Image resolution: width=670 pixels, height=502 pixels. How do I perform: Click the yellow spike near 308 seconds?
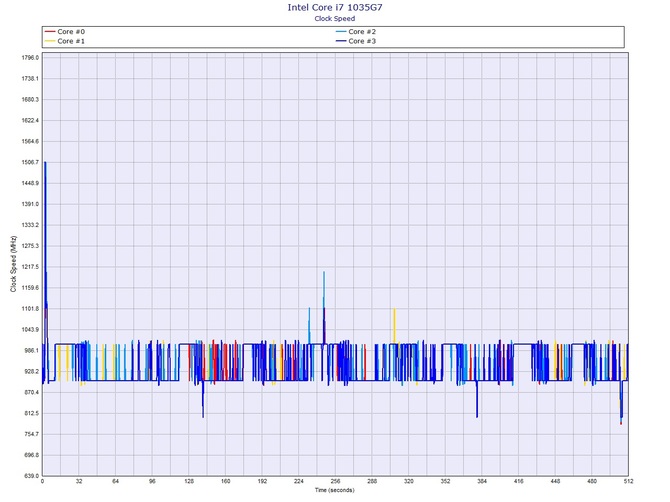pos(394,326)
